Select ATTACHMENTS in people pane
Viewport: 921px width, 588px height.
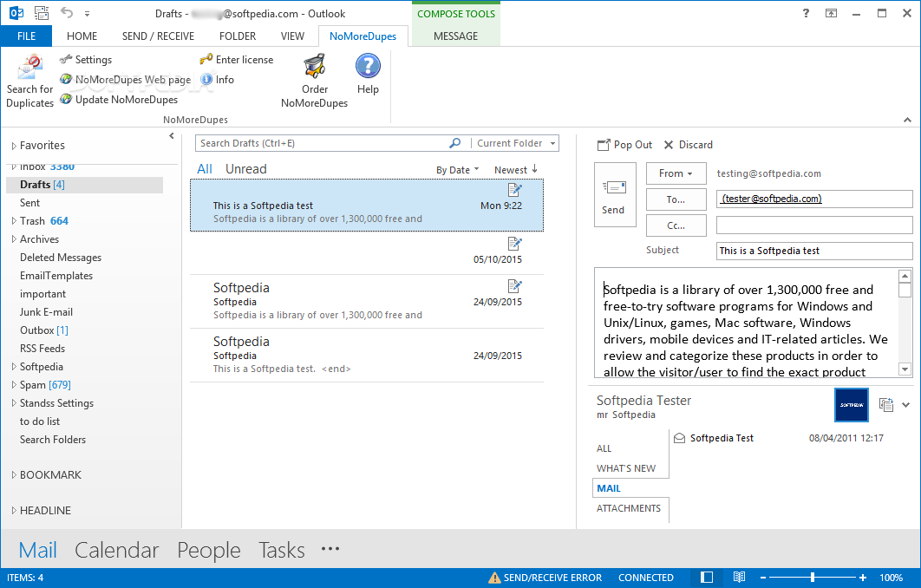(629, 508)
